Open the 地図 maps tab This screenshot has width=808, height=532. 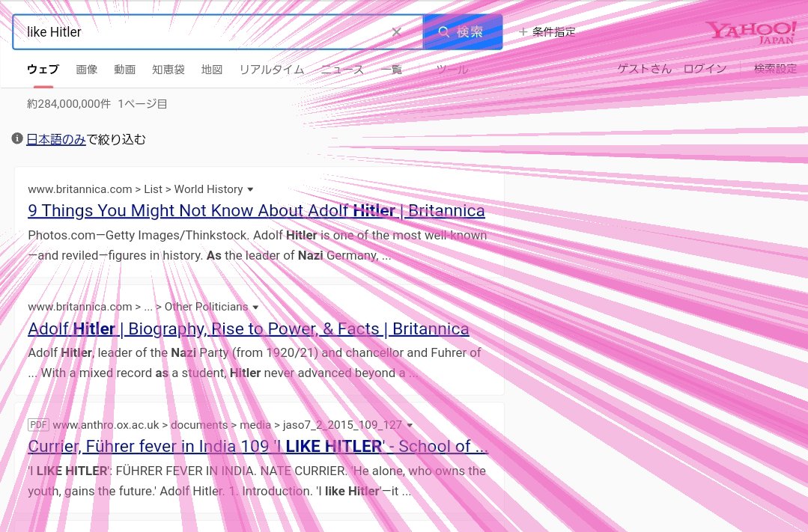[x=212, y=69]
